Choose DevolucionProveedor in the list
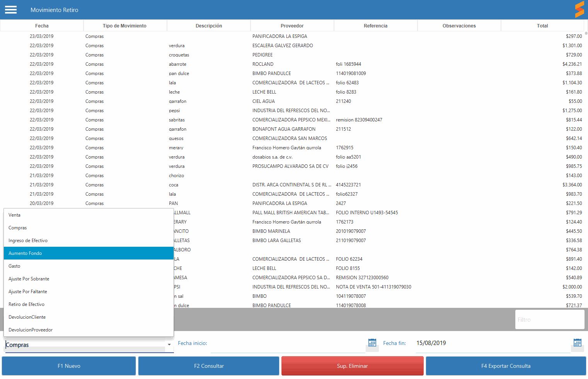Screen dimensions: 588x379 click(x=31, y=330)
